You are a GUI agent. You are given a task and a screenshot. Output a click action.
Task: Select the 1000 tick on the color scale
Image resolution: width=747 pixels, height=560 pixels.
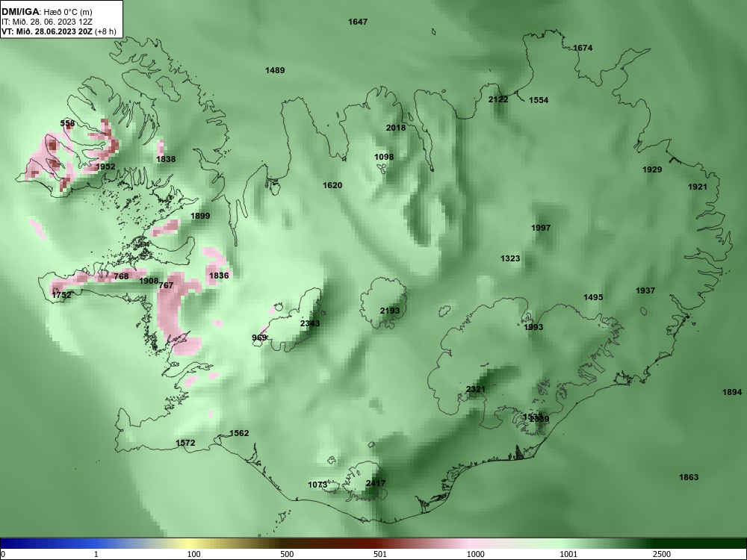click(x=475, y=555)
